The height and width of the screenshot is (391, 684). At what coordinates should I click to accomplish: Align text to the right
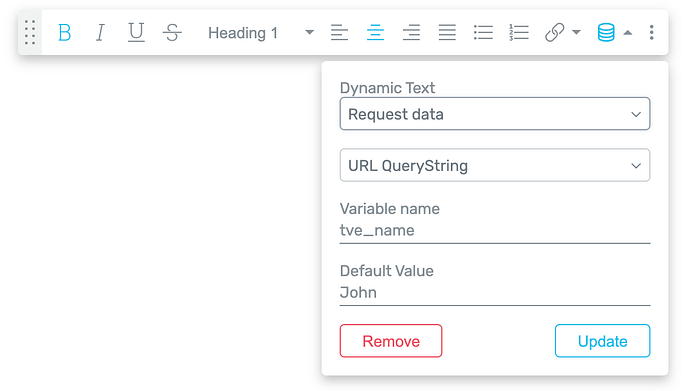click(x=411, y=32)
